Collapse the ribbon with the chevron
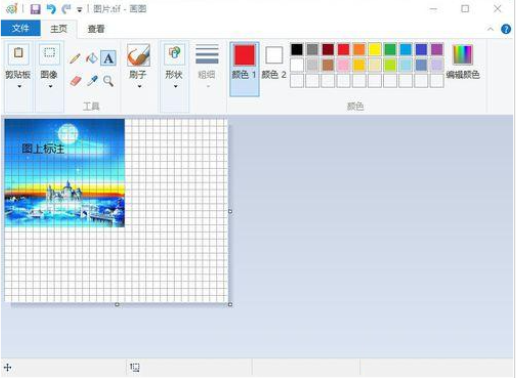Image resolution: width=516 pixels, height=378 pixels. point(490,29)
